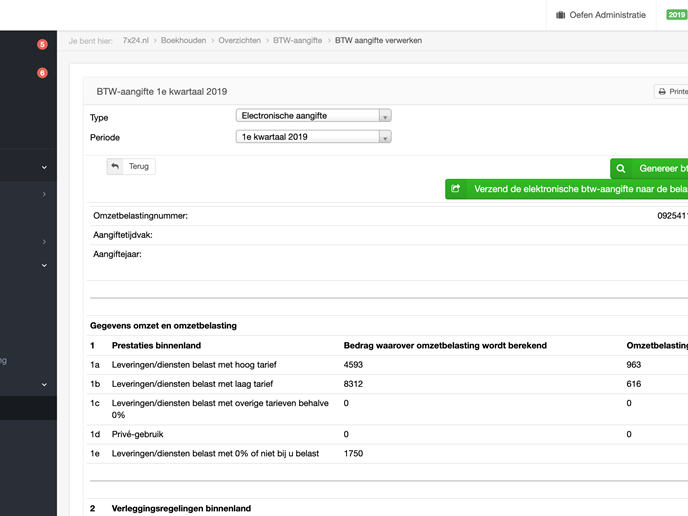
Task: Toggle the bottom sidebar down chevron
Action: click(44, 384)
